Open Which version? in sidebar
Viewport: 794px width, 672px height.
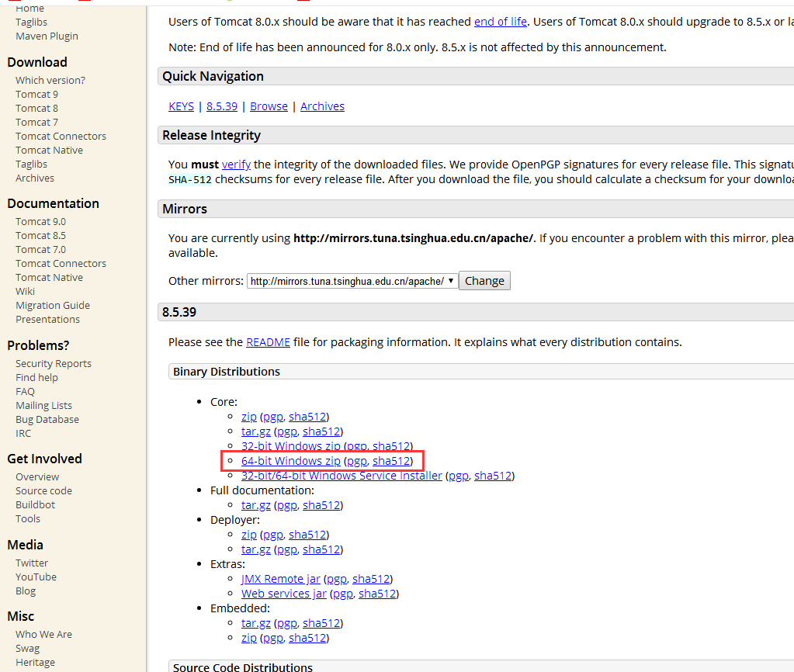click(50, 81)
